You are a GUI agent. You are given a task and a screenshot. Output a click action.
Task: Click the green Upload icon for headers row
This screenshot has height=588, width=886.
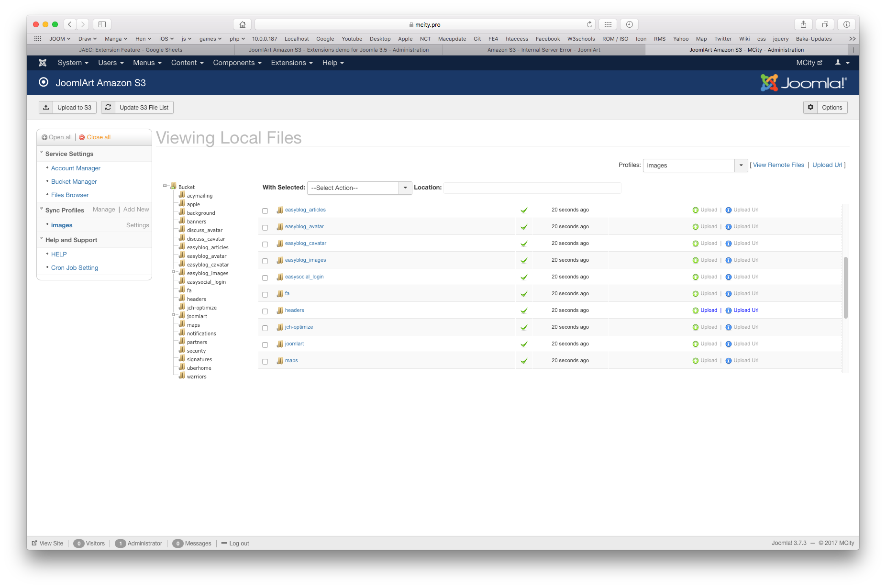[696, 311]
